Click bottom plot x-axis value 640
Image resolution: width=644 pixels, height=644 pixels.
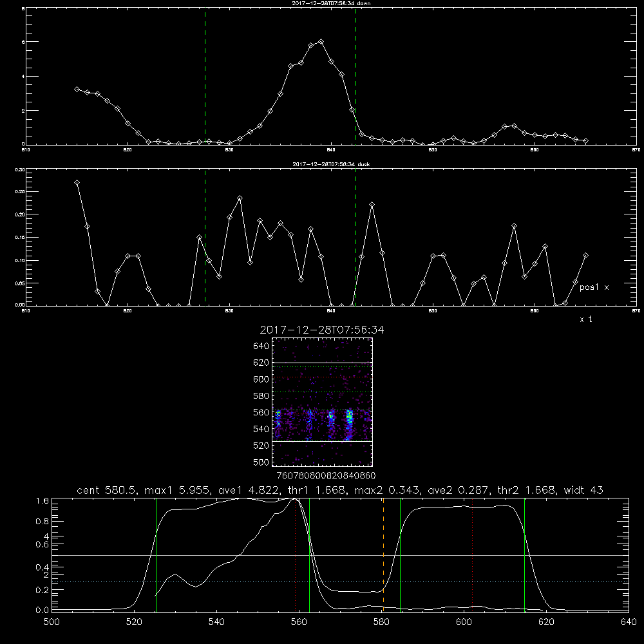click(629, 622)
